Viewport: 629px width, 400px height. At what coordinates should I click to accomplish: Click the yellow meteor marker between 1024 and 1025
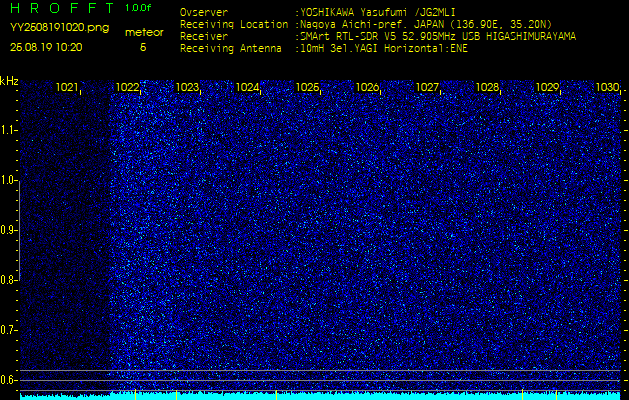(276, 394)
